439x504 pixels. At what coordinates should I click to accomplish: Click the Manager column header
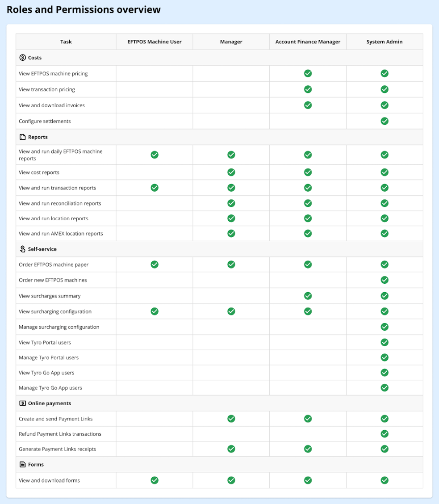tap(231, 42)
